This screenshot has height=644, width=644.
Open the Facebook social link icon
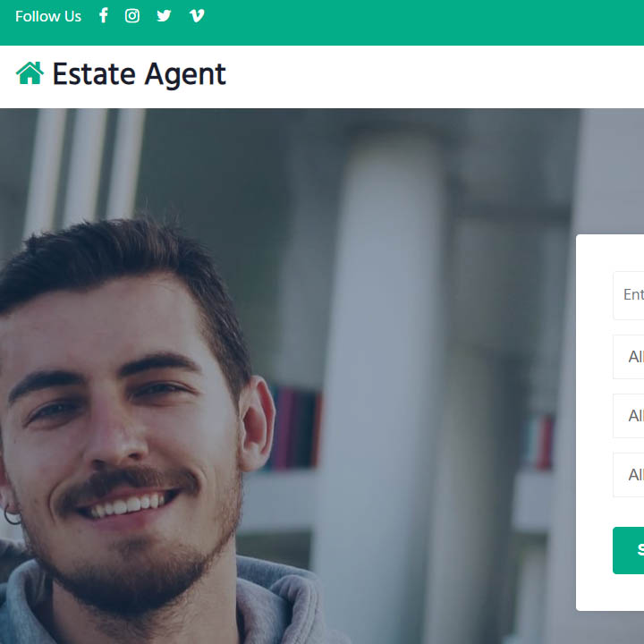[x=104, y=15]
